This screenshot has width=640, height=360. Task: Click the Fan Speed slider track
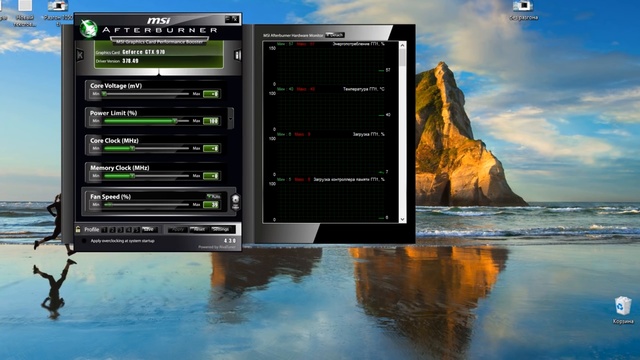[146, 204]
